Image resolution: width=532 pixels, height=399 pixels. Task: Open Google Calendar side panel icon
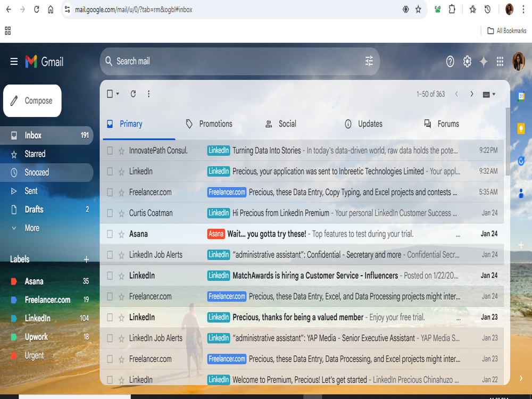coord(521,96)
